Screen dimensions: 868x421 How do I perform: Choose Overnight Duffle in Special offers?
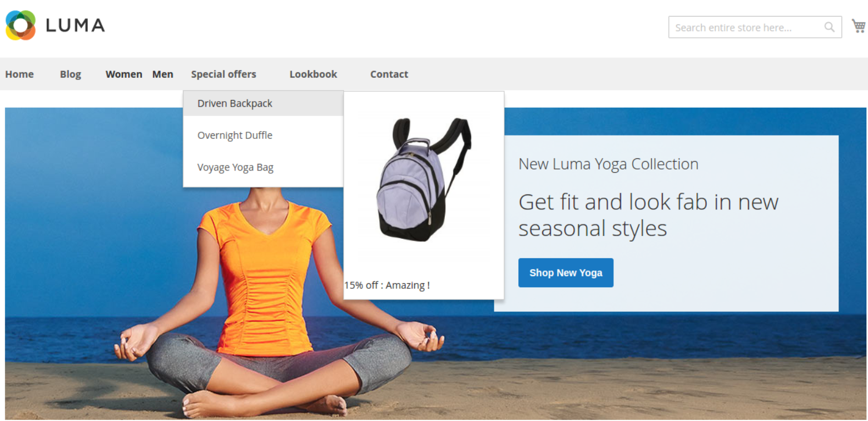263,135
